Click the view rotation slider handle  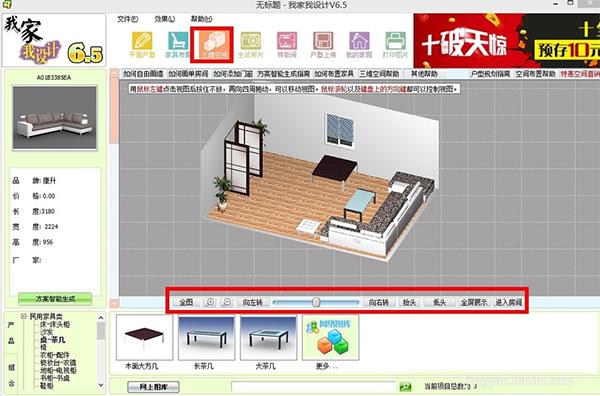pos(316,302)
